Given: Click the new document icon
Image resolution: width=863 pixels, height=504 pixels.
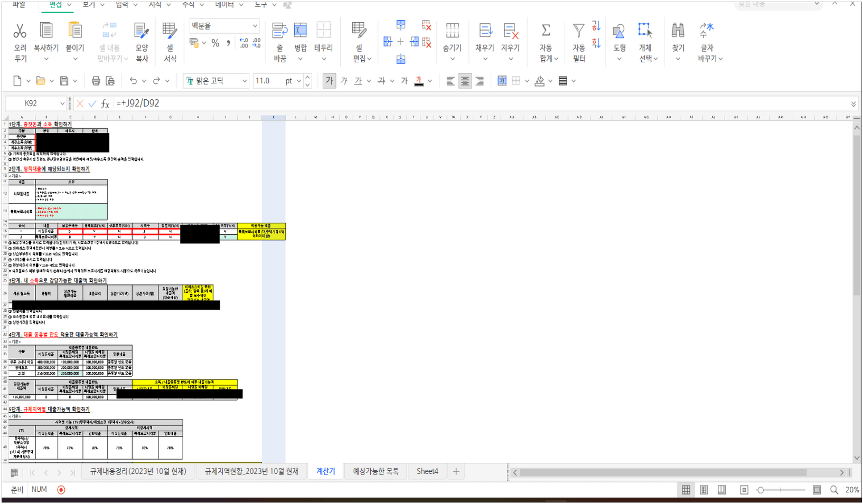Looking at the screenshot, I should (17, 81).
